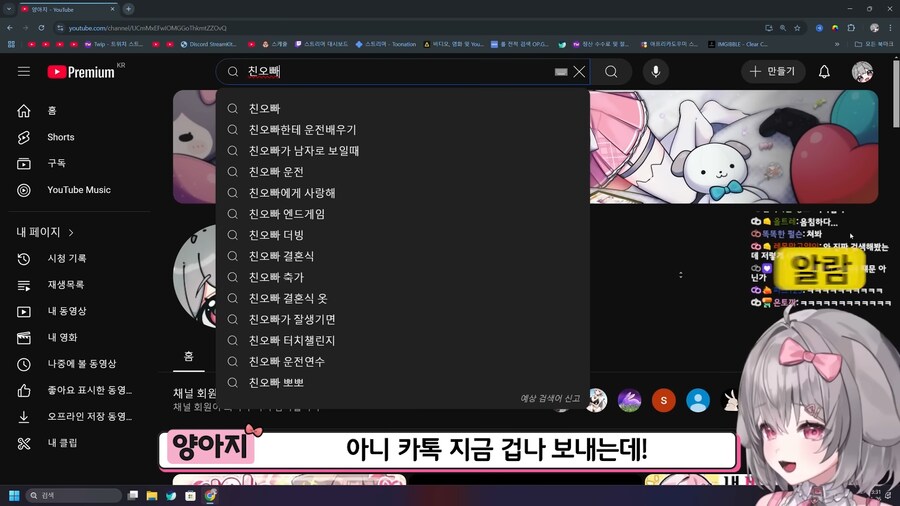Screen dimensions: 900x506
Task: Open Shorts in the sidebar
Action: [79, 137]
